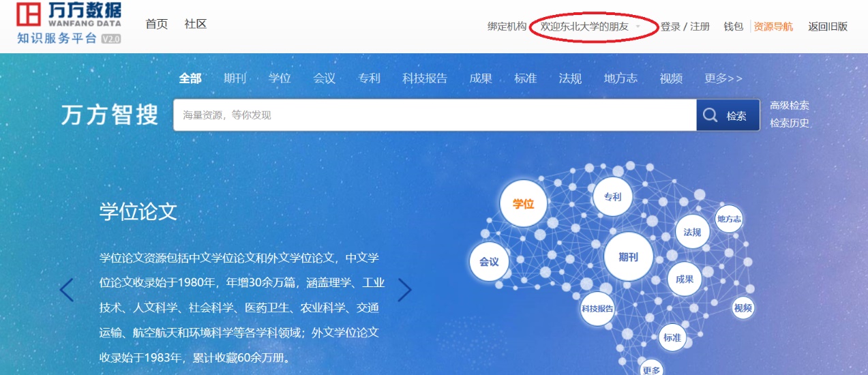This screenshot has height=375, width=868.
Task: Expand the 欢迎东北大学的朋友 dropdown
Action: [x=592, y=27]
